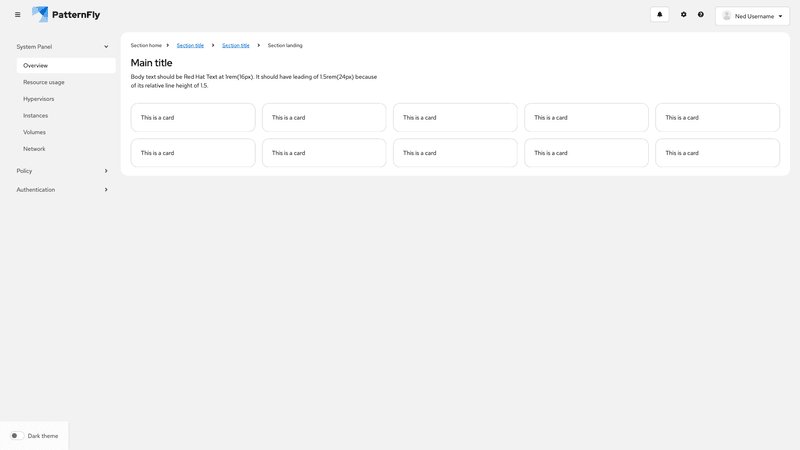Screen dimensions: 800x450
Task: Open the Ned Username dropdown
Action: tap(753, 16)
